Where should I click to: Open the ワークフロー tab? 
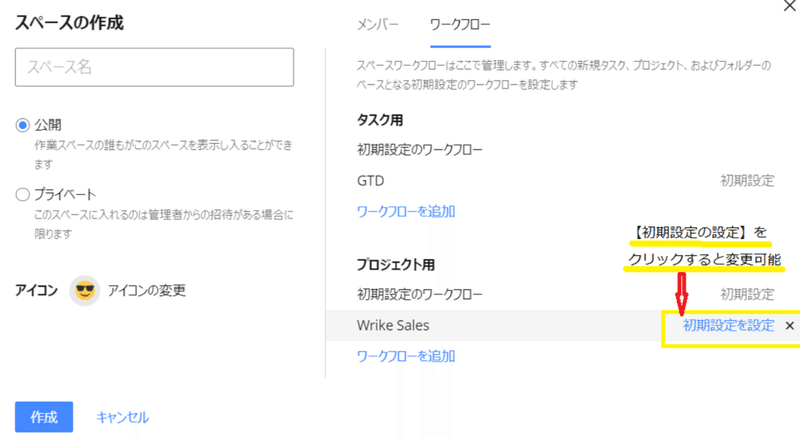[x=460, y=24]
